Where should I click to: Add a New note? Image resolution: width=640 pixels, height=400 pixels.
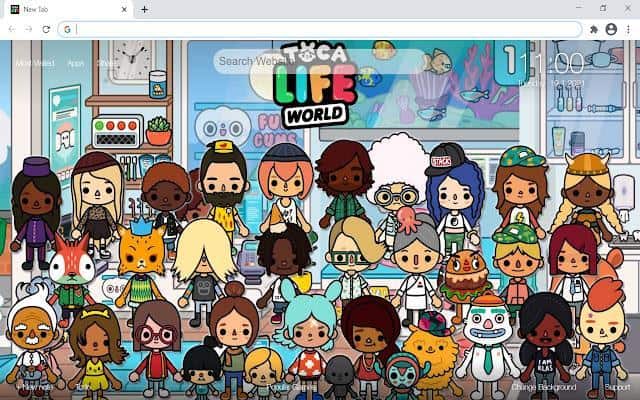pyautogui.click(x=35, y=387)
